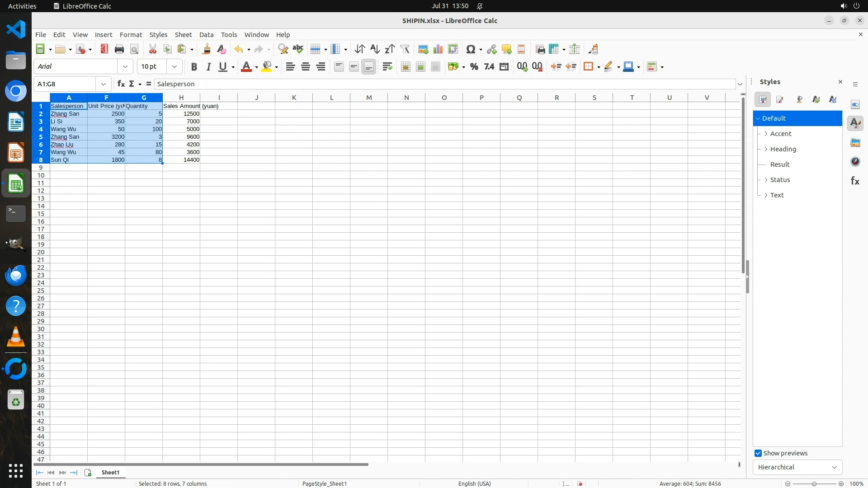
Task: Toggle Wrap Text button
Action: [x=387, y=67]
